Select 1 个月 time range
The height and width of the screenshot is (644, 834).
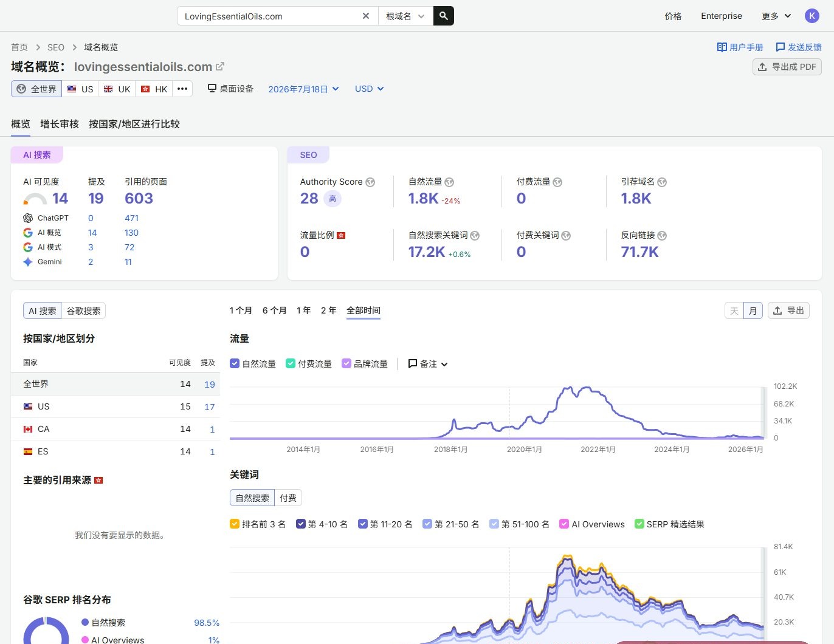click(241, 310)
